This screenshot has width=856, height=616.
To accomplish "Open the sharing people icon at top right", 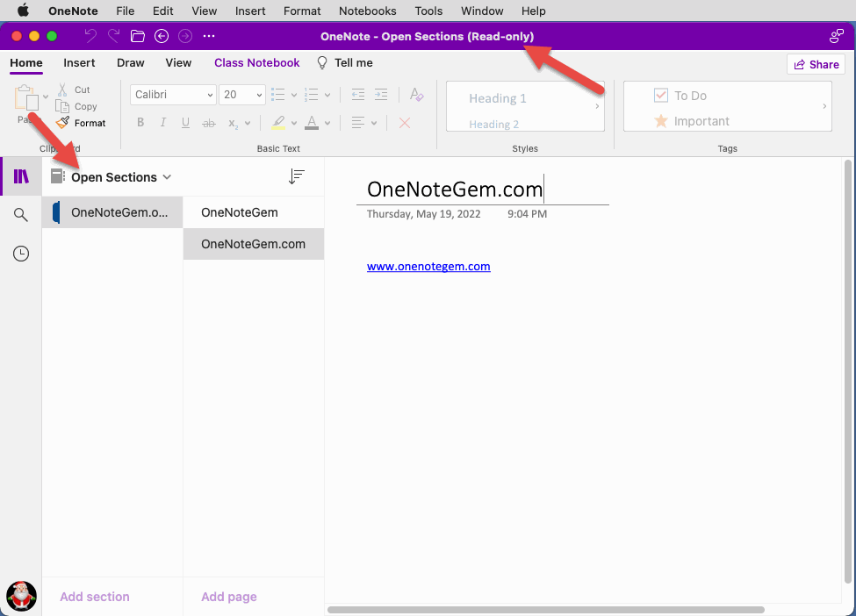I will point(837,36).
